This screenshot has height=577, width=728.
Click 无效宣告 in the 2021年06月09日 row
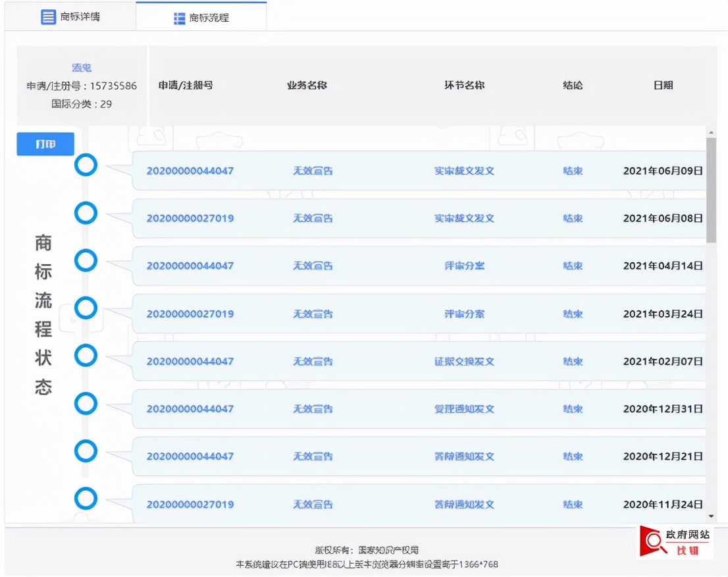(313, 171)
